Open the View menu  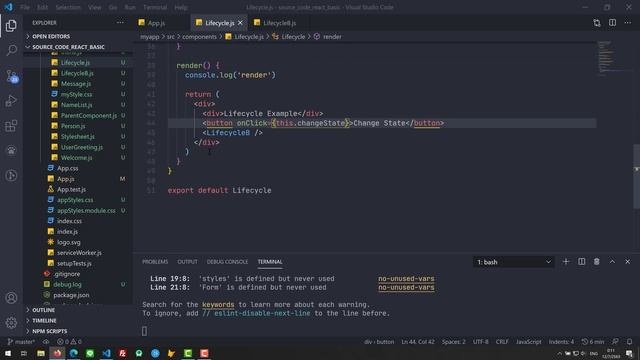(x=95, y=7)
